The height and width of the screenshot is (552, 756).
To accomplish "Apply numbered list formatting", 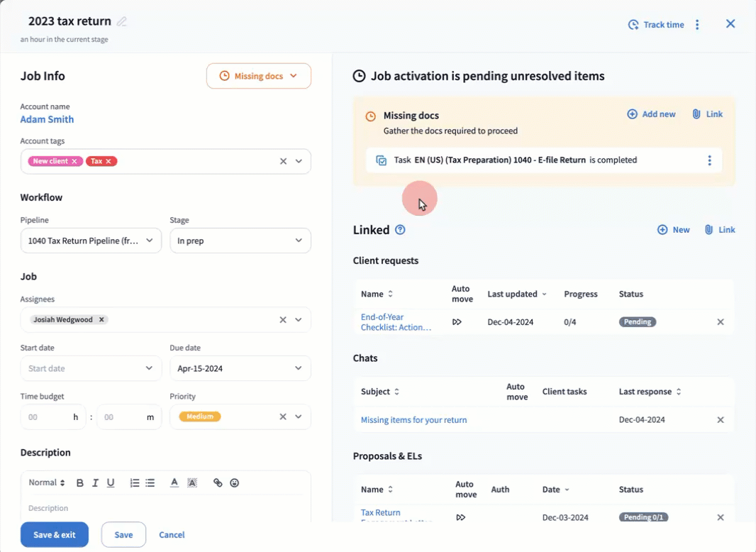I will (135, 483).
